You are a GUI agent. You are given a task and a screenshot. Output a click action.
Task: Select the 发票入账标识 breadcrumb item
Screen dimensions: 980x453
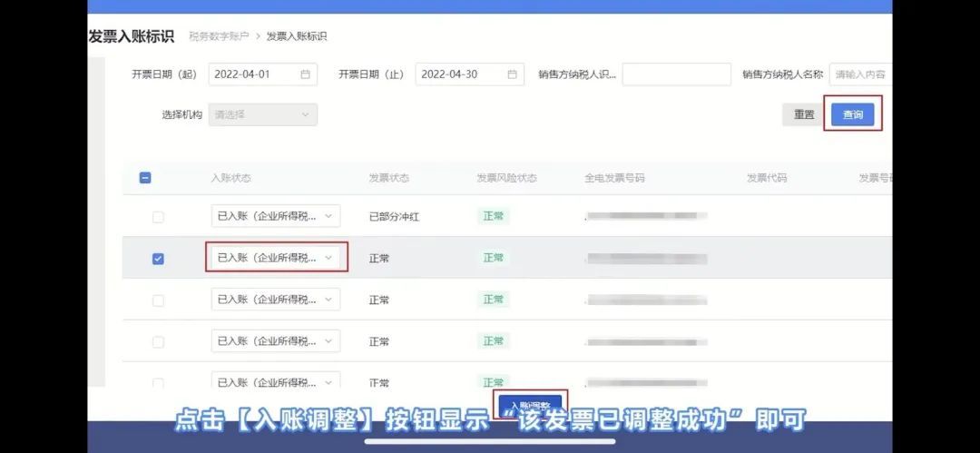pyautogui.click(x=296, y=36)
